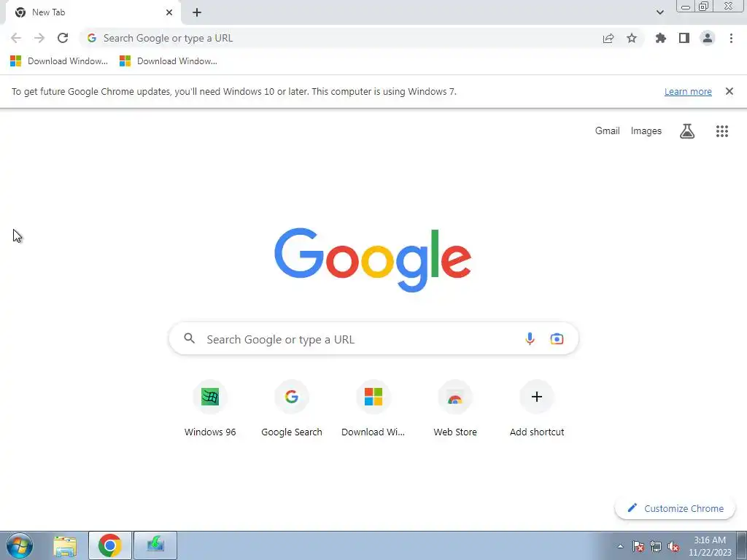
Task: Focus the Google search box
Action: pyautogui.click(x=373, y=339)
